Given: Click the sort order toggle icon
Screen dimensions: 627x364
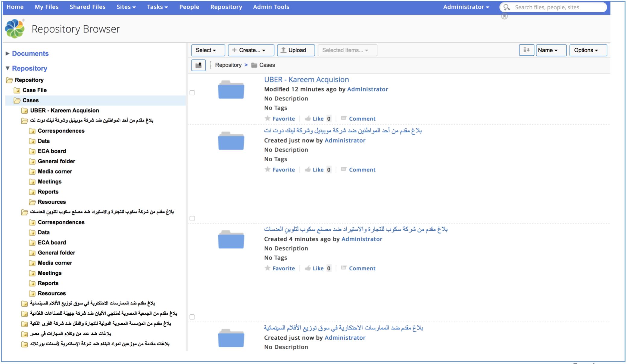Looking at the screenshot, I should (526, 50).
